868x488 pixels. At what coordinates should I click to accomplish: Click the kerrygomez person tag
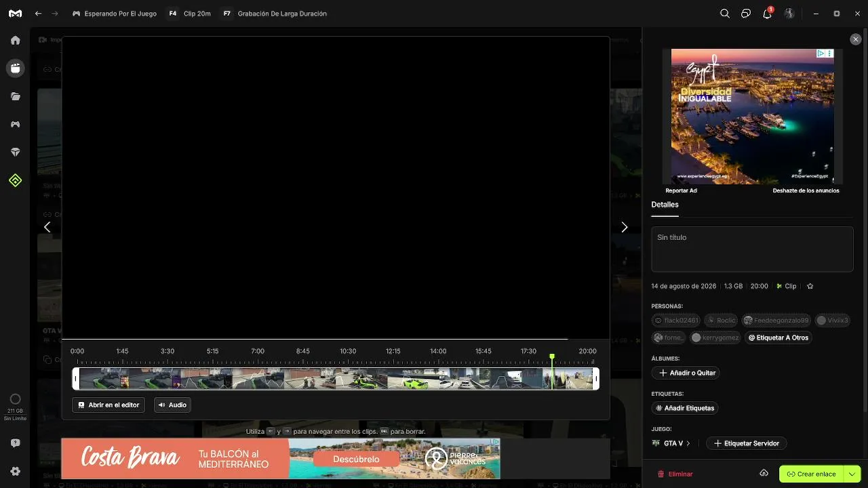[x=715, y=338]
